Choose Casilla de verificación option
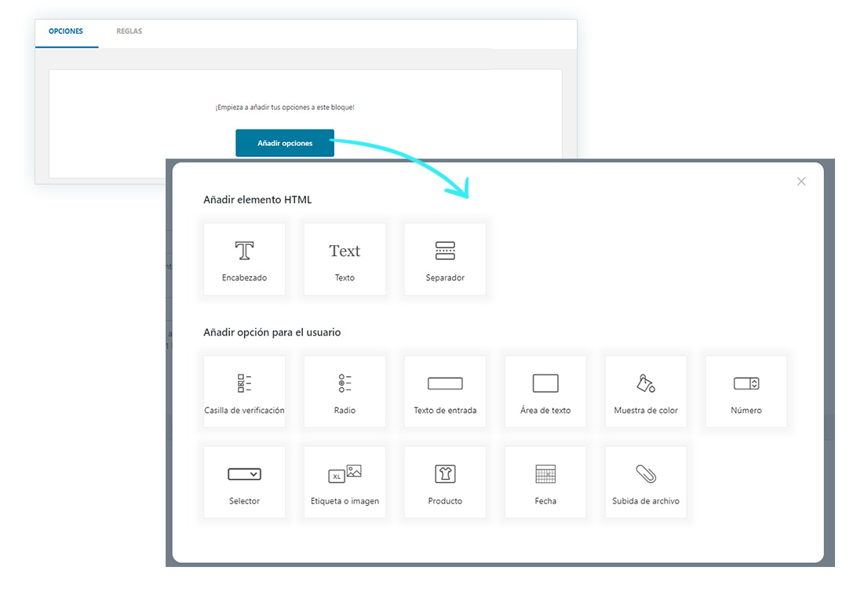868x600 pixels. coord(244,392)
